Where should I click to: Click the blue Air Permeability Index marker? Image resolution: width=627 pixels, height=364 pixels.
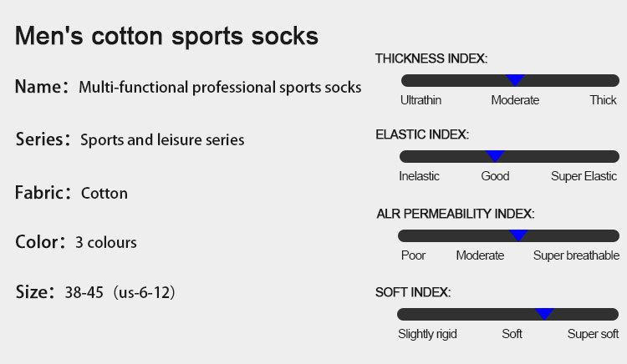(x=518, y=235)
